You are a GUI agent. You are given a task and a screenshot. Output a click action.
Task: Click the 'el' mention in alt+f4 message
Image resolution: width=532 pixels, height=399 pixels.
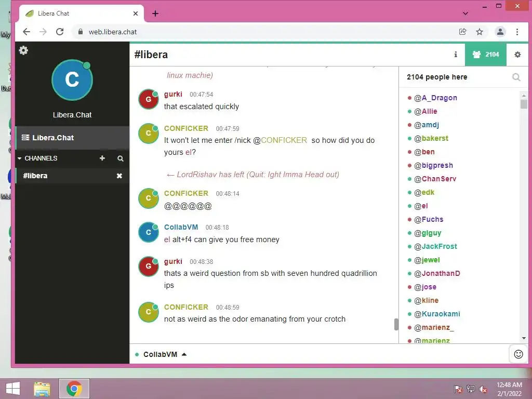point(167,240)
